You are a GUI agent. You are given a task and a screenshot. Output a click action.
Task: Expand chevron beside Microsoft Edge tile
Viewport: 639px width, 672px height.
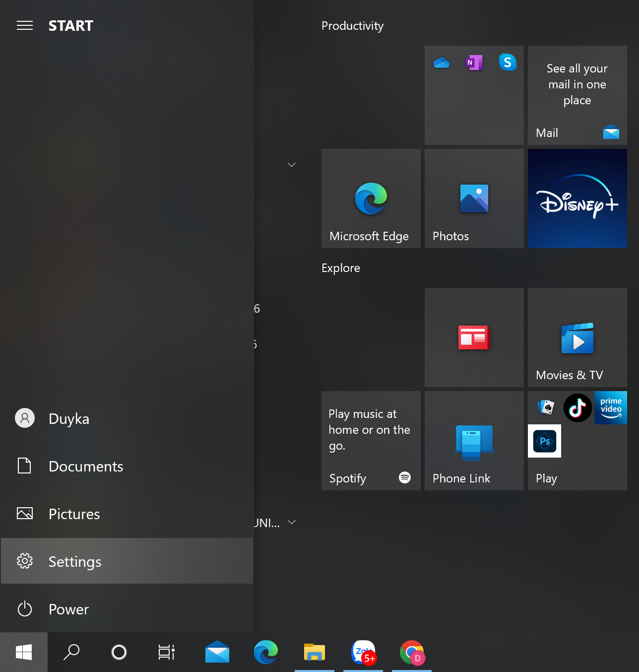coord(292,165)
